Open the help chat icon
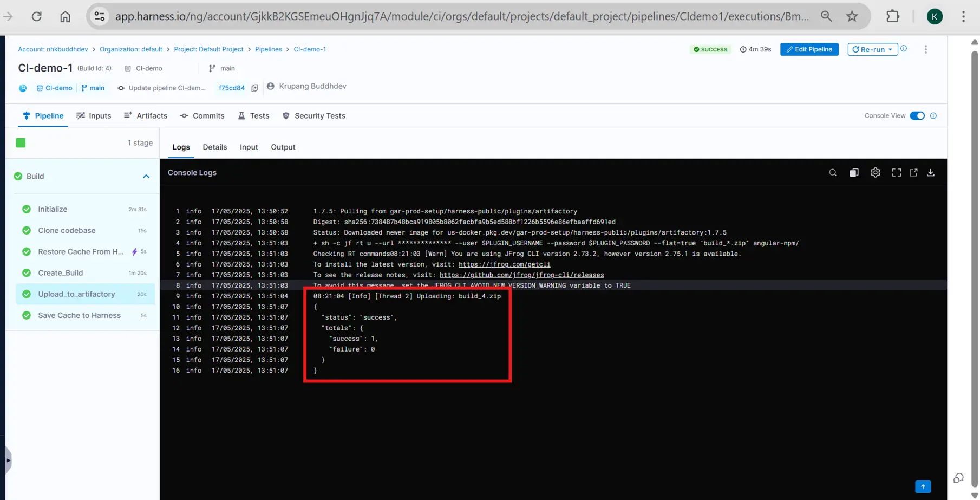The width and height of the screenshot is (980, 500). click(x=958, y=478)
